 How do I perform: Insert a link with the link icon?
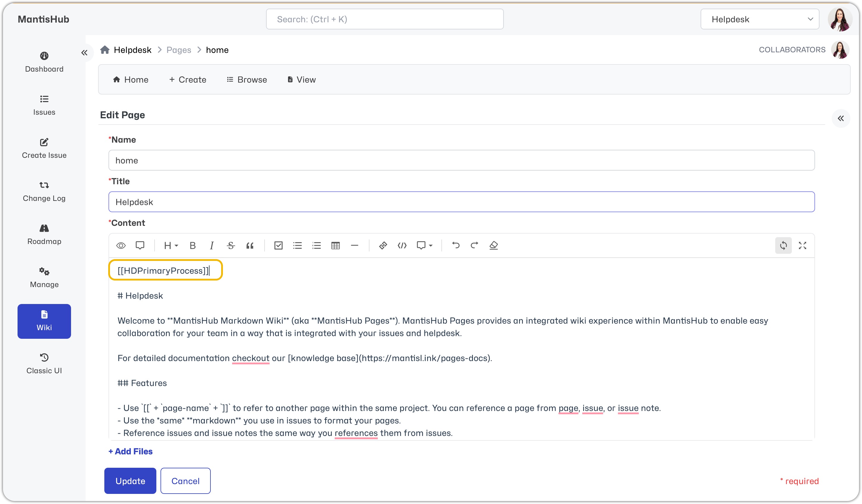coord(383,245)
